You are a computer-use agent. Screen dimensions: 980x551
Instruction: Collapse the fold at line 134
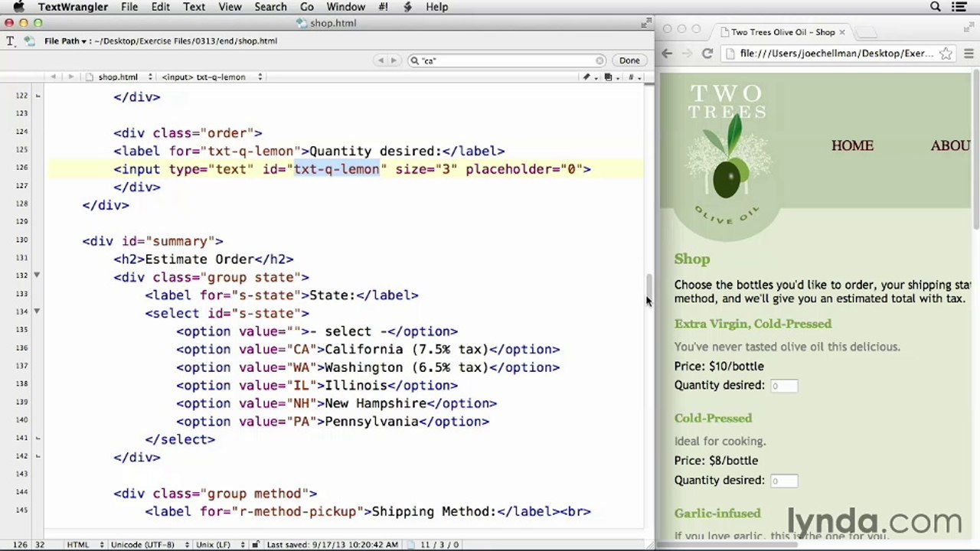pos(37,311)
